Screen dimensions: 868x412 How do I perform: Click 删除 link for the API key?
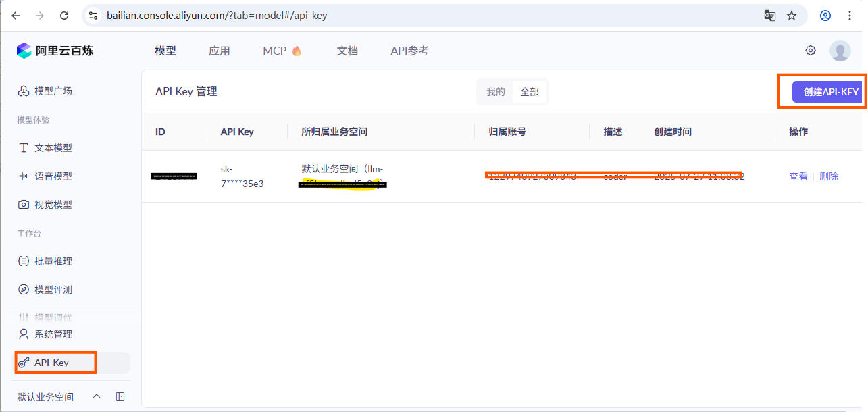[x=829, y=176]
